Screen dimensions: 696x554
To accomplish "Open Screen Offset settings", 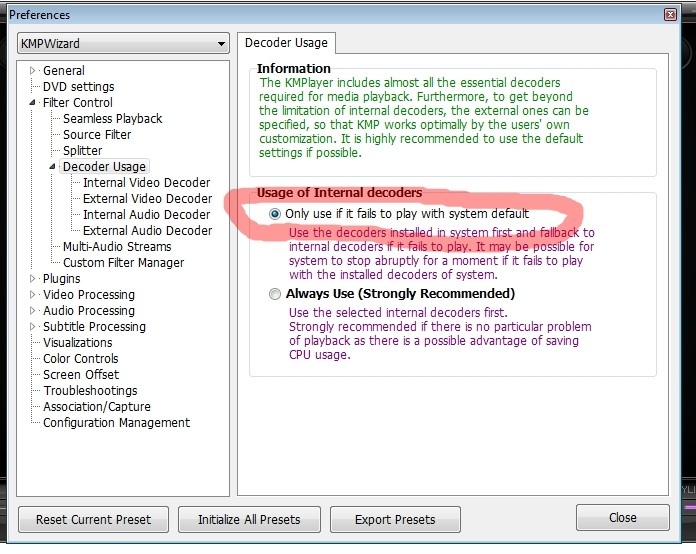I will [x=81, y=374].
